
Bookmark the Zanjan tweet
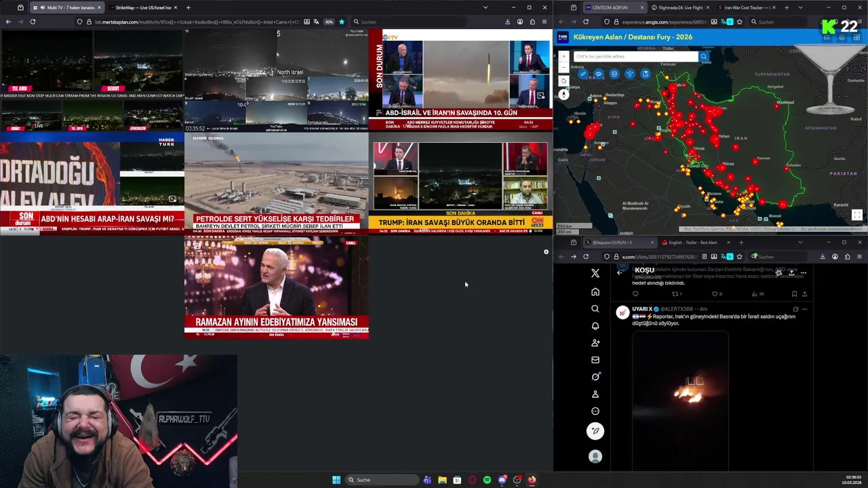[x=794, y=294]
